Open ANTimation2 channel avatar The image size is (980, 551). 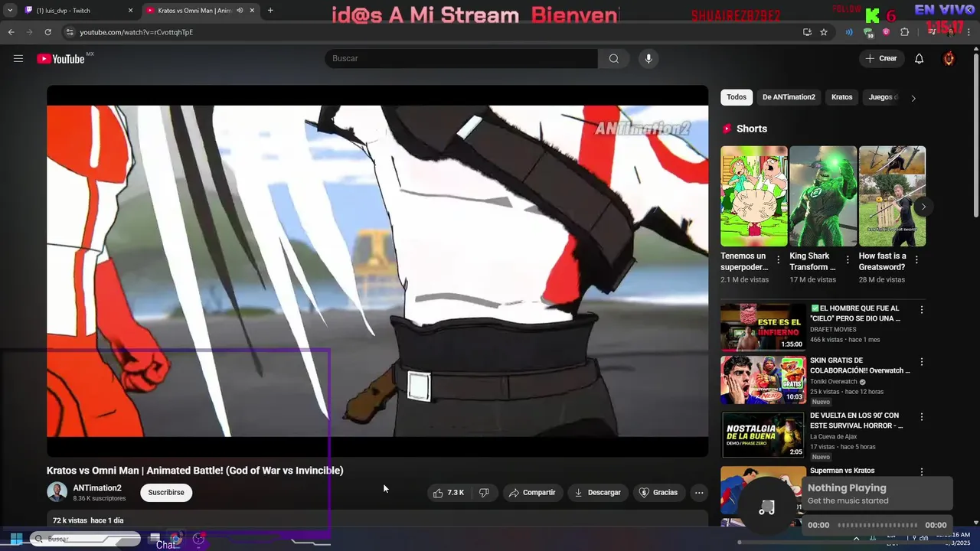(x=57, y=492)
